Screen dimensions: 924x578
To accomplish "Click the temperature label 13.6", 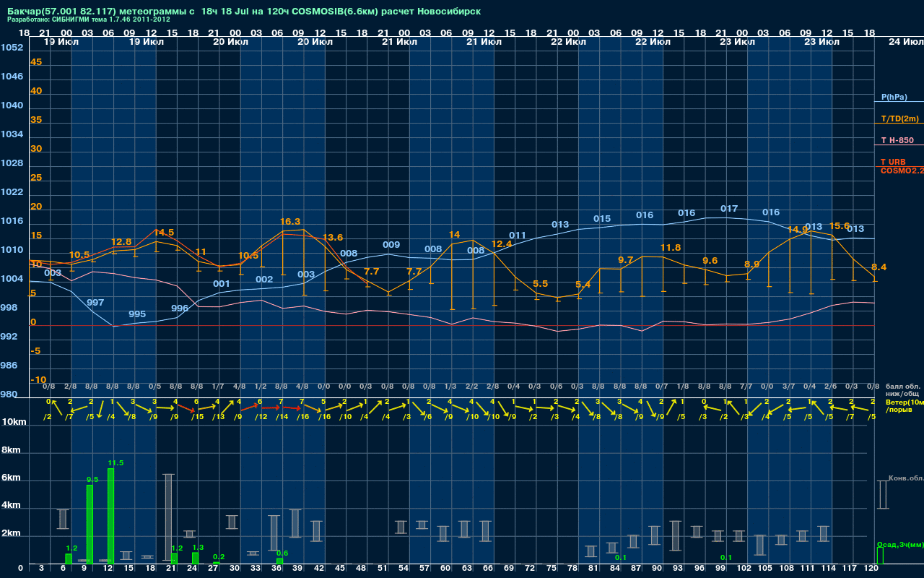I will point(333,238).
